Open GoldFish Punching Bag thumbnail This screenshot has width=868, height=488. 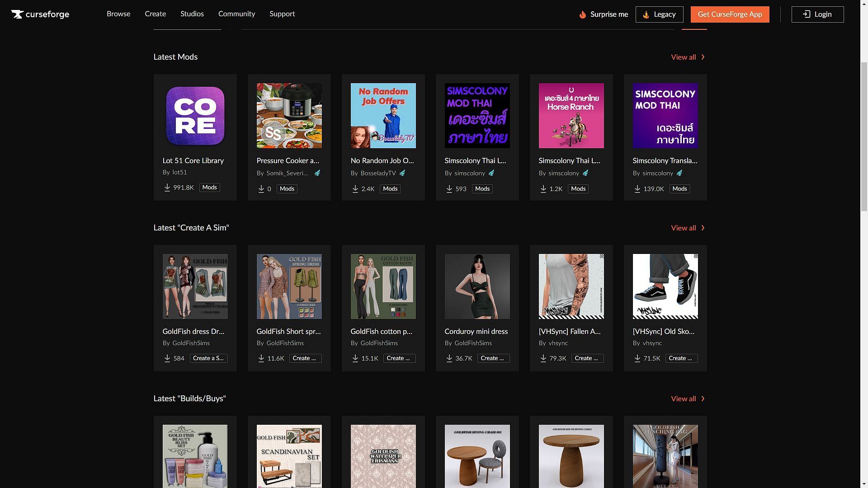(x=665, y=456)
